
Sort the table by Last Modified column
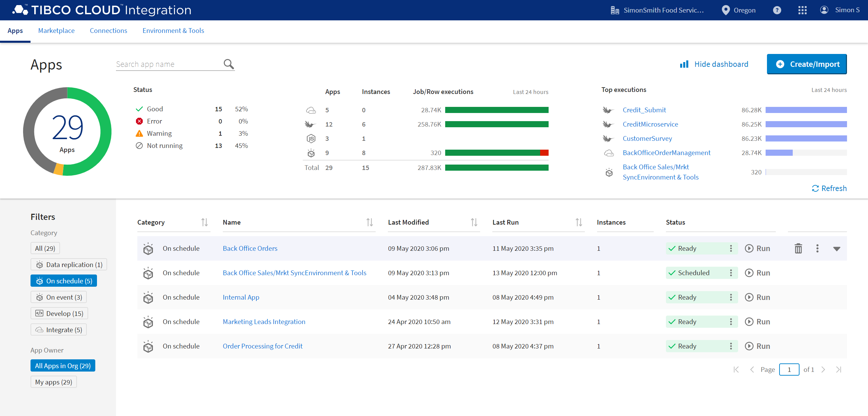coord(474,222)
